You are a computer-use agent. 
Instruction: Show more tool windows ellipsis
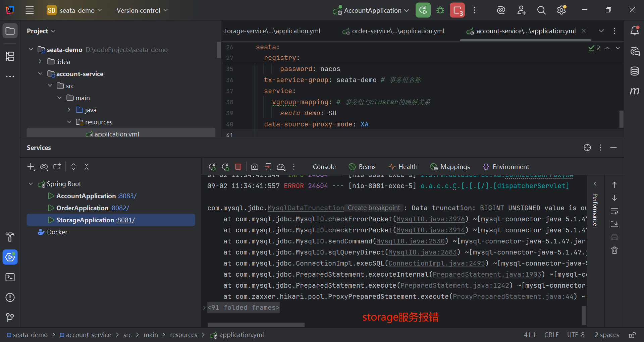pos(10,76)
